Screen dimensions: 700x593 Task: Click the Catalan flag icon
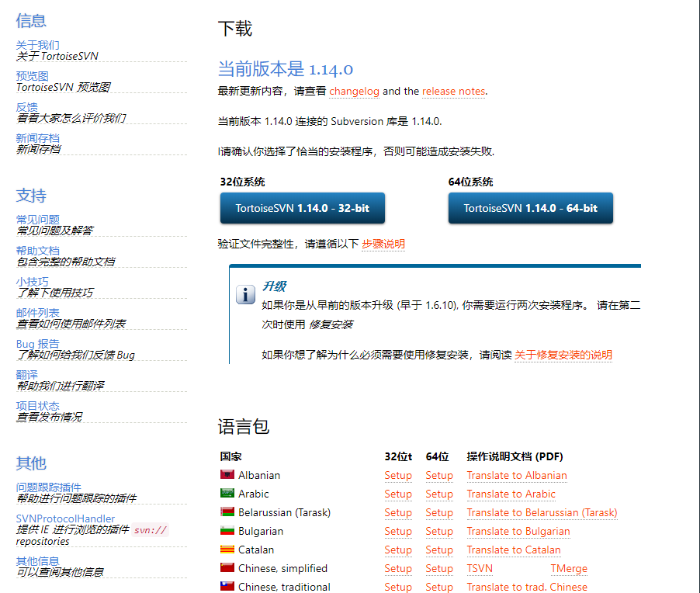(x=227, y=549)
